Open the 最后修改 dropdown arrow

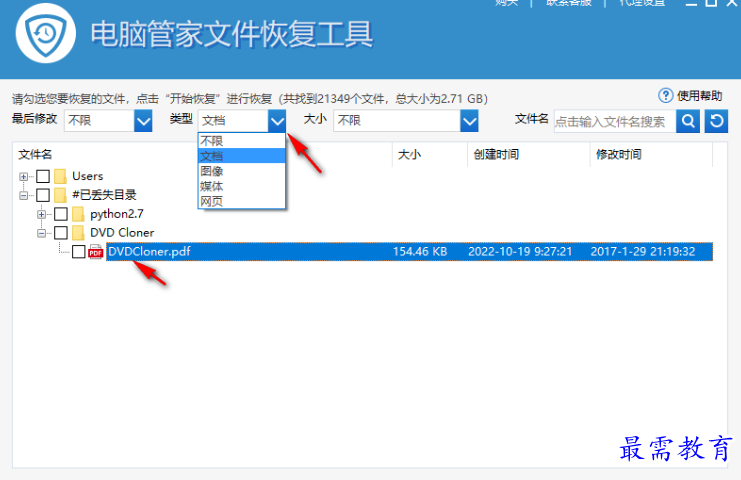coord(143,121)
